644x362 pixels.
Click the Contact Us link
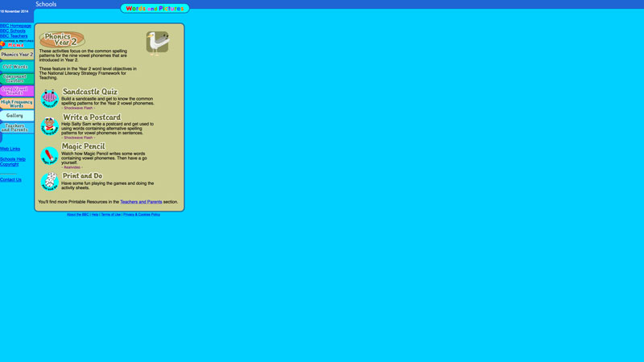click(x=11, y=179)
